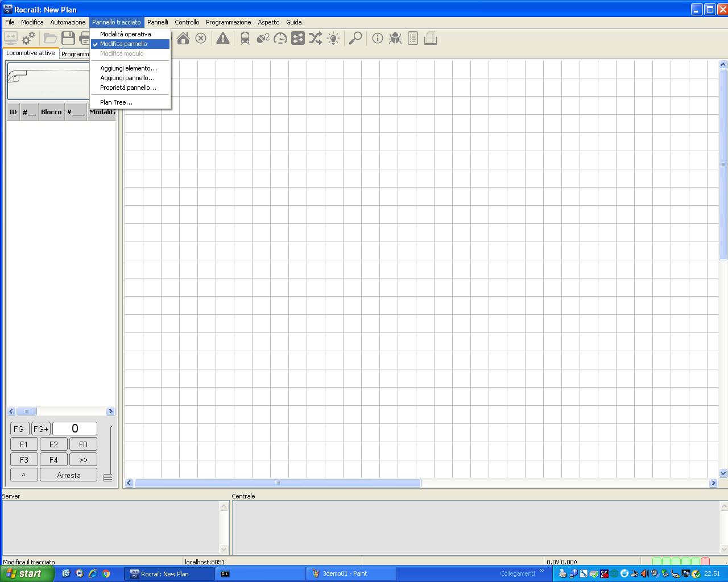The width and height of the screenshot is (728, 582).
Task: Click the F2 function button
Action: click(53, 444)
